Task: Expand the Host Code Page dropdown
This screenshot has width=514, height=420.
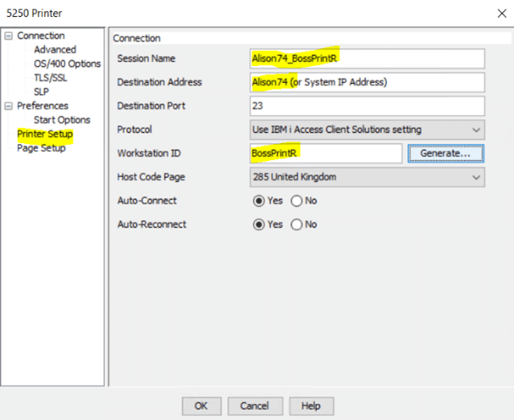Action: pyautogui.click(x=367, y=177)
